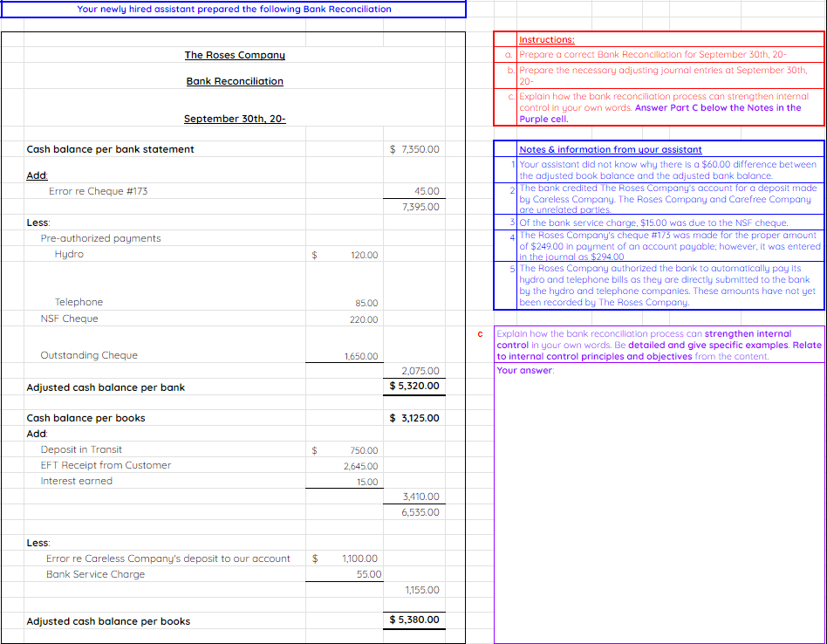Image resolution: width=827 pixels, height=644 pixels.
Task: Select the "Cash balance per books" amount $3,125.00
Action: (414, 417)
